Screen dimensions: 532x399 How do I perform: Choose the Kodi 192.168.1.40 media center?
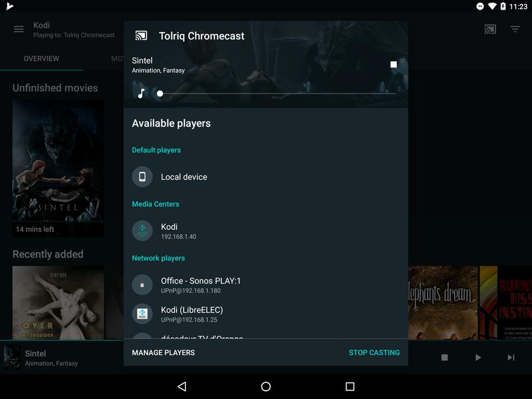266,231
